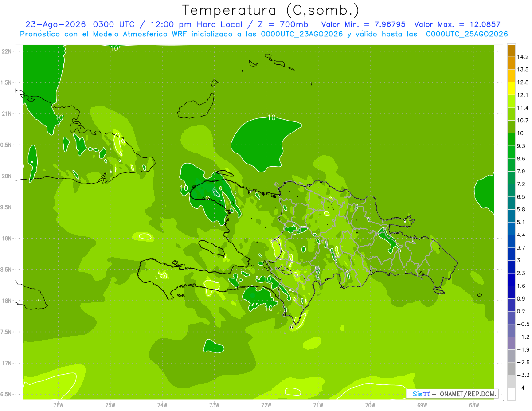Viewport: 532px width, 411px height.
Task: Click the colorbar value "9.3"
Action: (521, 146)
